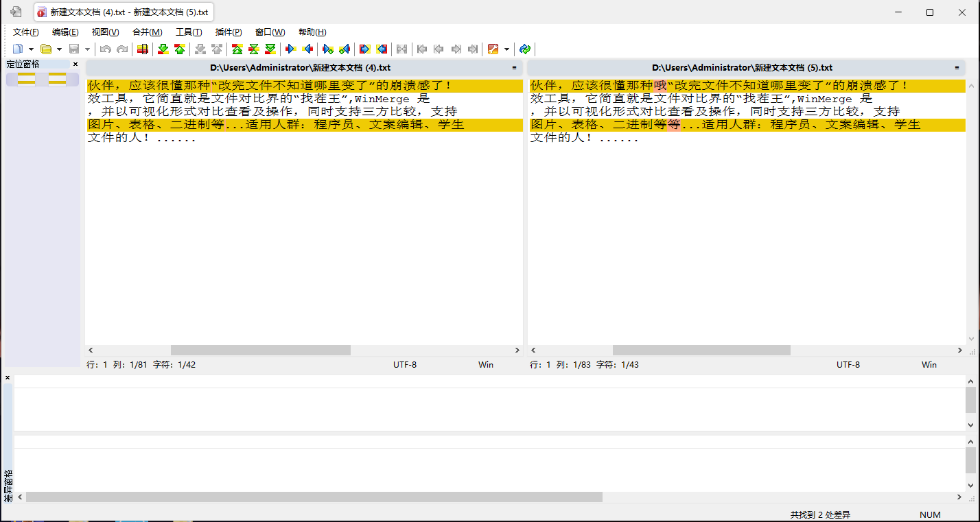Click right pane horizontal scrollbar thumb
The height and width of the screenshot is (522, 980).
click(701, 350)
